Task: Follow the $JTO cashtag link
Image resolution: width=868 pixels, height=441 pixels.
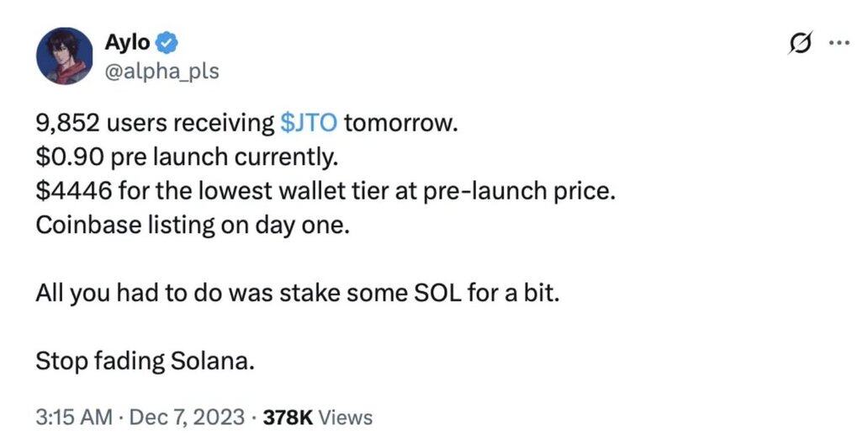Action: pos(309,123)
